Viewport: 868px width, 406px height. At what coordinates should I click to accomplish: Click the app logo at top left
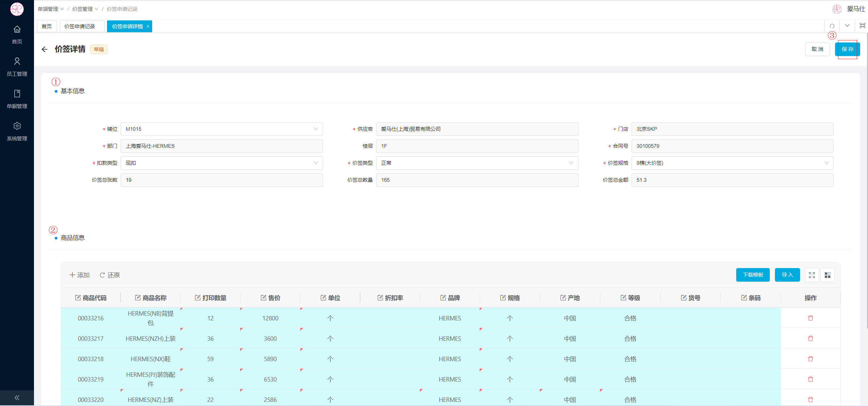tap(17, 9)
